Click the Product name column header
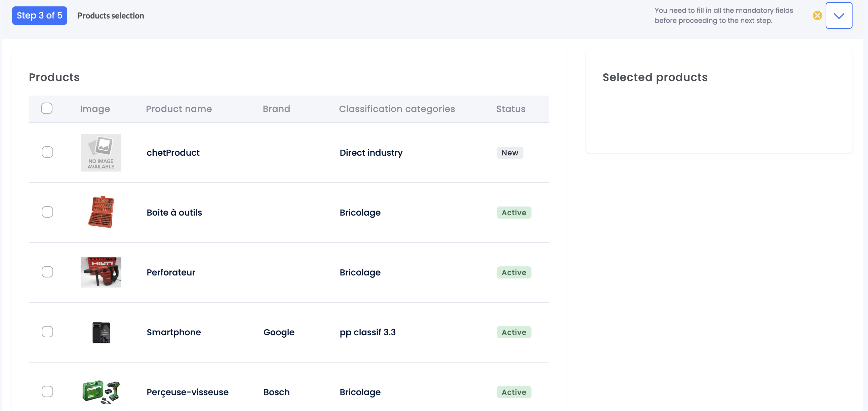The image size is (868, 411). pyautogui.click(x=179, y=109)
